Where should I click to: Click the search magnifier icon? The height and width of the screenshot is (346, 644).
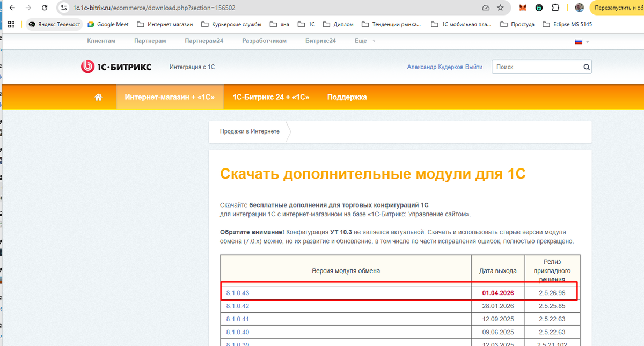click(x=587, y=67)
